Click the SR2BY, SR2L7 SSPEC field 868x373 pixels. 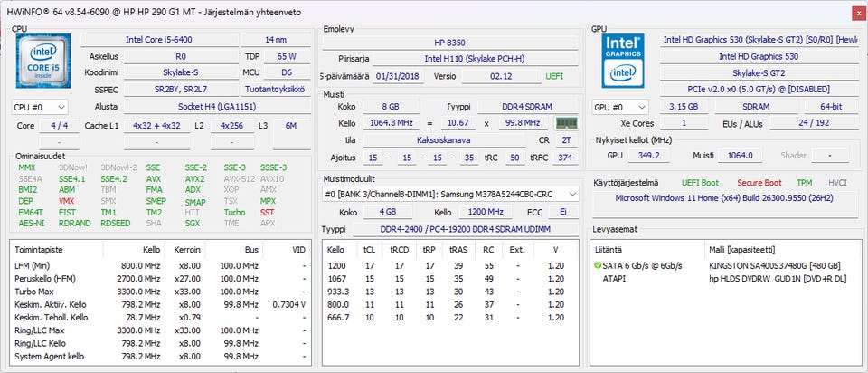coord(181,90)
